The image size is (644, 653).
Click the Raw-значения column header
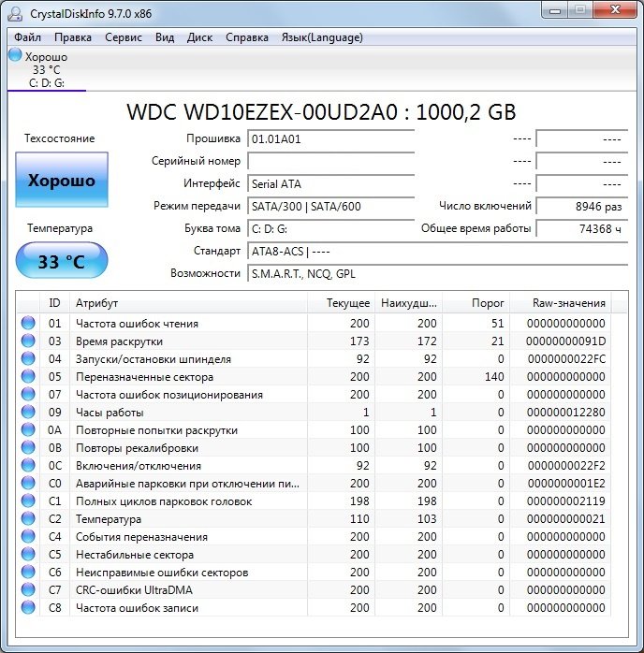[x=569, y=303]
